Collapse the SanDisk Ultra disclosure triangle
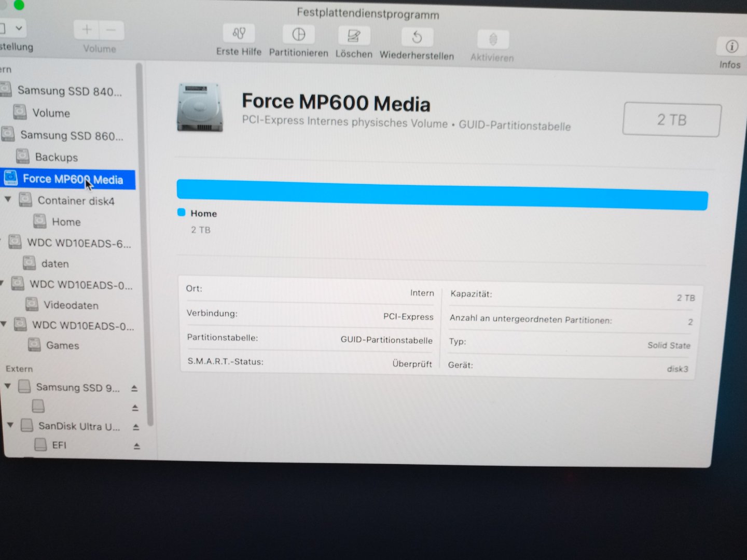The width and height of the screenshot is (747, 560). tap(10, 425)
